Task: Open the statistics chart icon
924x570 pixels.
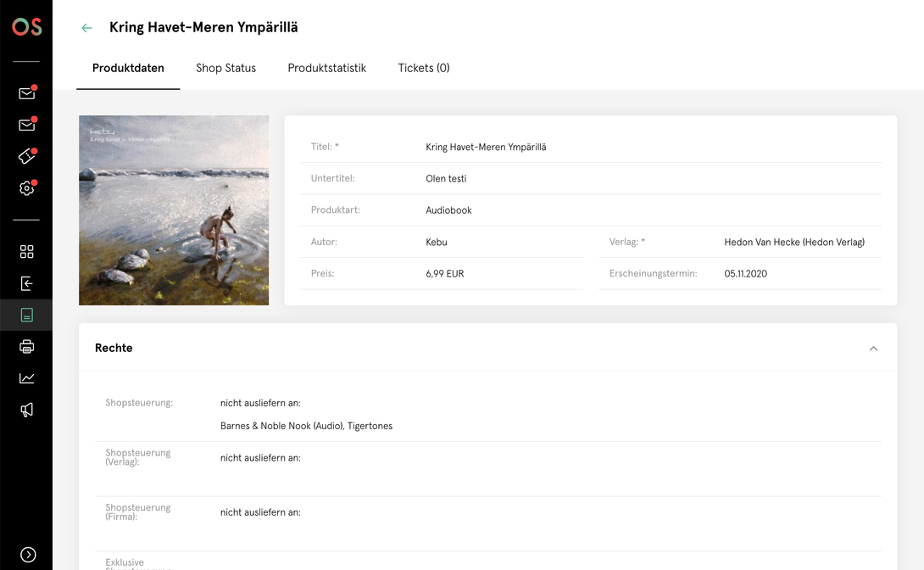Action: pyautogui.click(x=27, y=378)
